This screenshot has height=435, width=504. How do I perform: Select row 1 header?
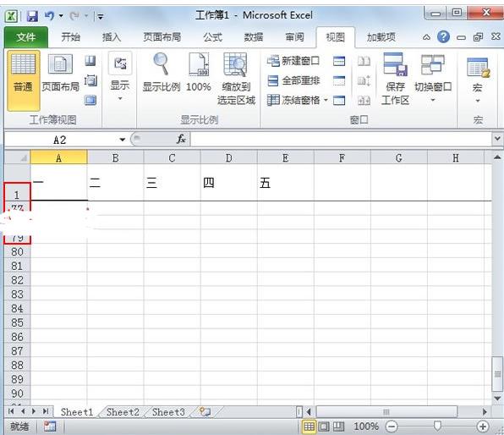18,183
